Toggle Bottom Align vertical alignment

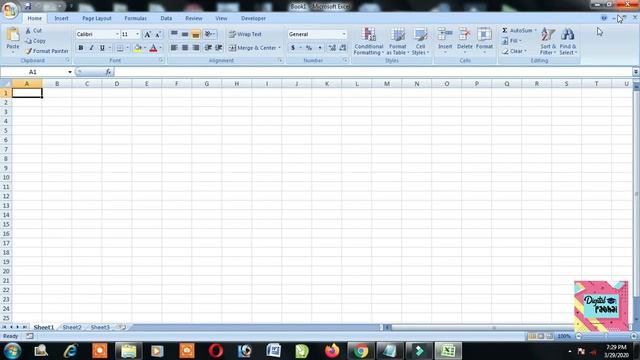196,34
